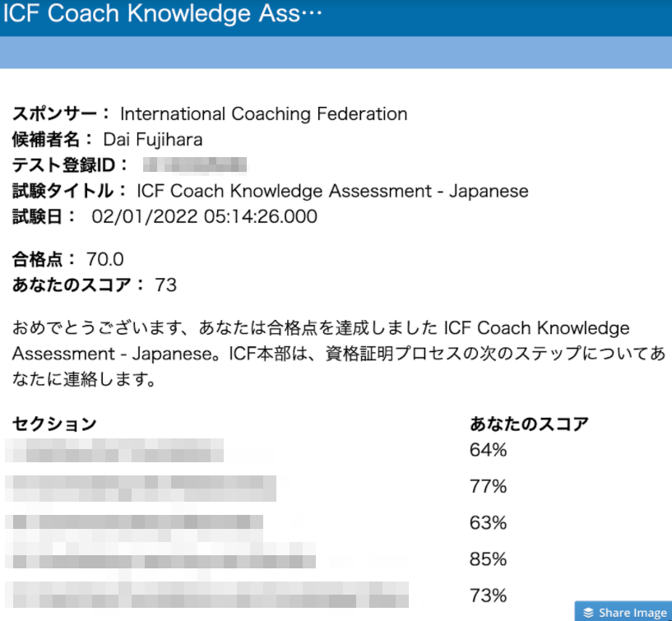This screenshot has width=672, height=621.
Task: Click the セクション column header
Action: (55, 424)
